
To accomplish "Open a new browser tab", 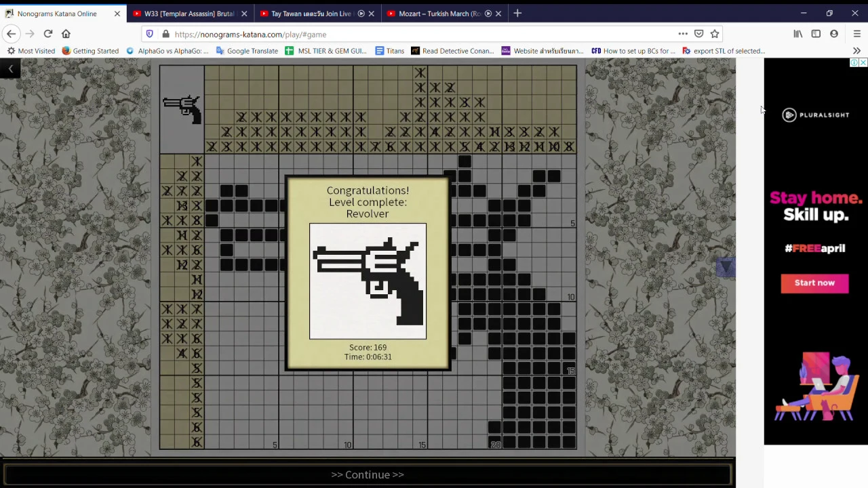I will (x=517, y=14).
